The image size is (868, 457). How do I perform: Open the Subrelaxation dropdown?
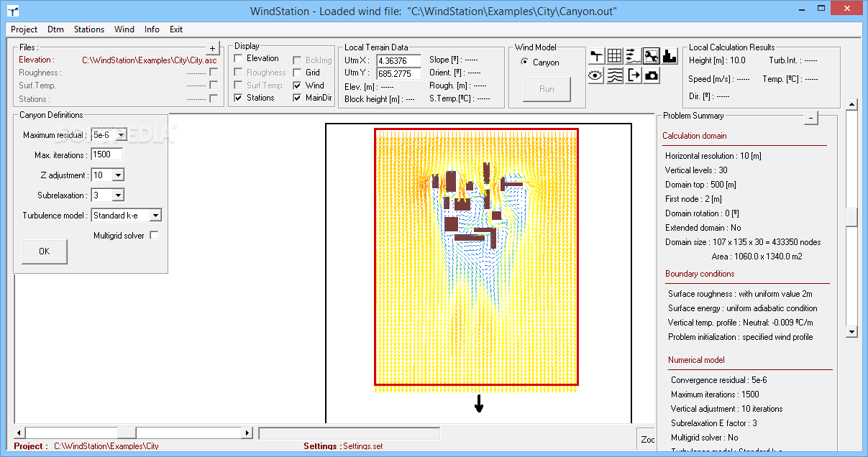tap(118, 195)
